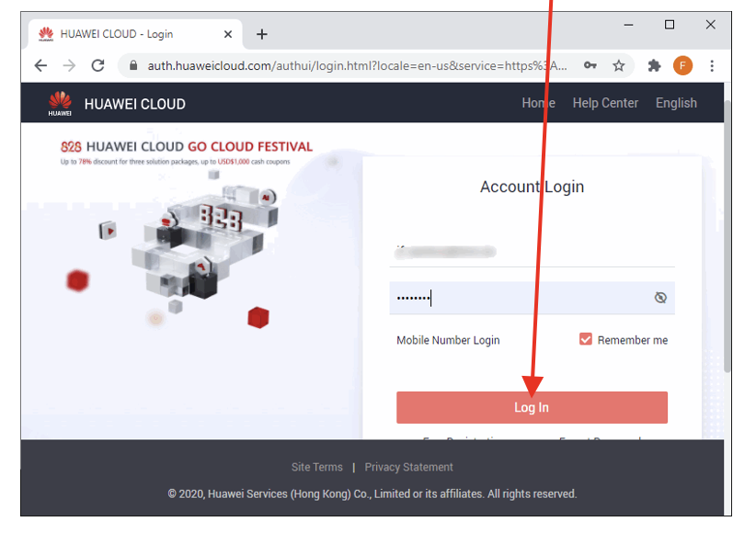756x533 pixels.
Task: Open Help Center in the navigation
Action: (x=605, y=103)
